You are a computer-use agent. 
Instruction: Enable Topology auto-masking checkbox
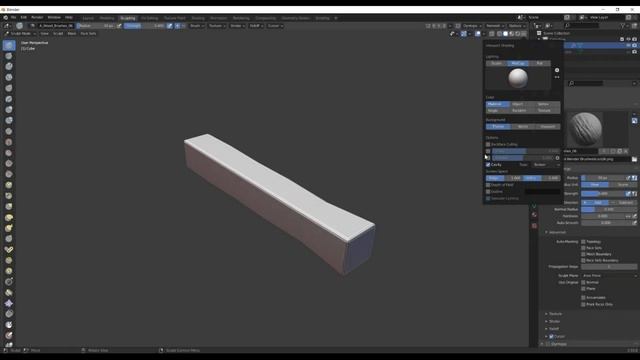[583, 242]
